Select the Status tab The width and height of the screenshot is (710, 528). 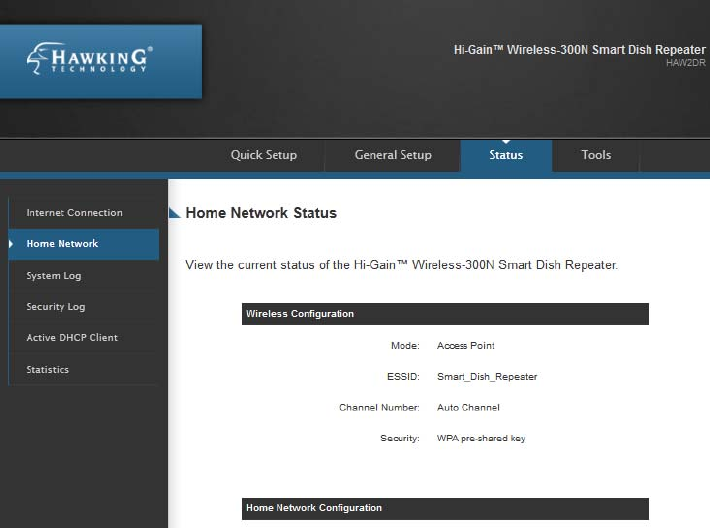coord(506,155)
